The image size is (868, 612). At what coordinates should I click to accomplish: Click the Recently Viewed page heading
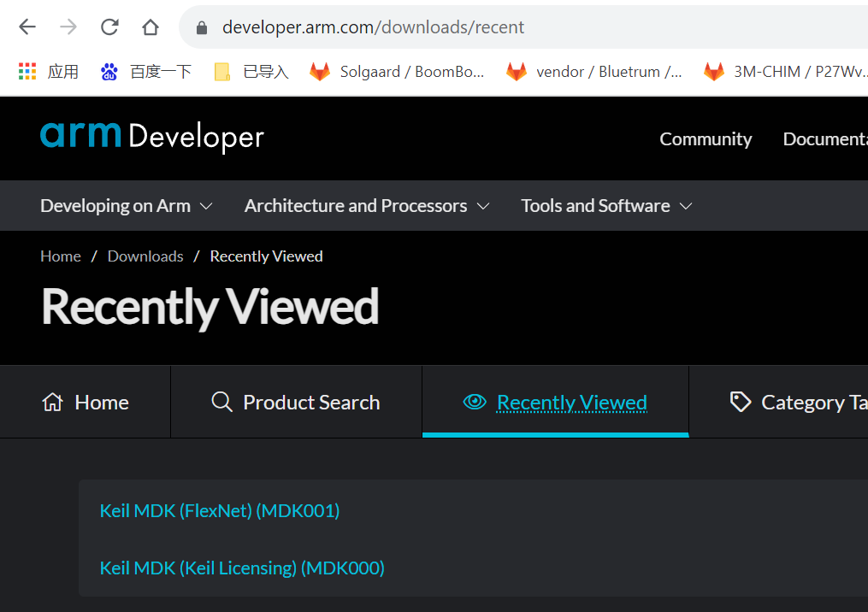point(210,307)
